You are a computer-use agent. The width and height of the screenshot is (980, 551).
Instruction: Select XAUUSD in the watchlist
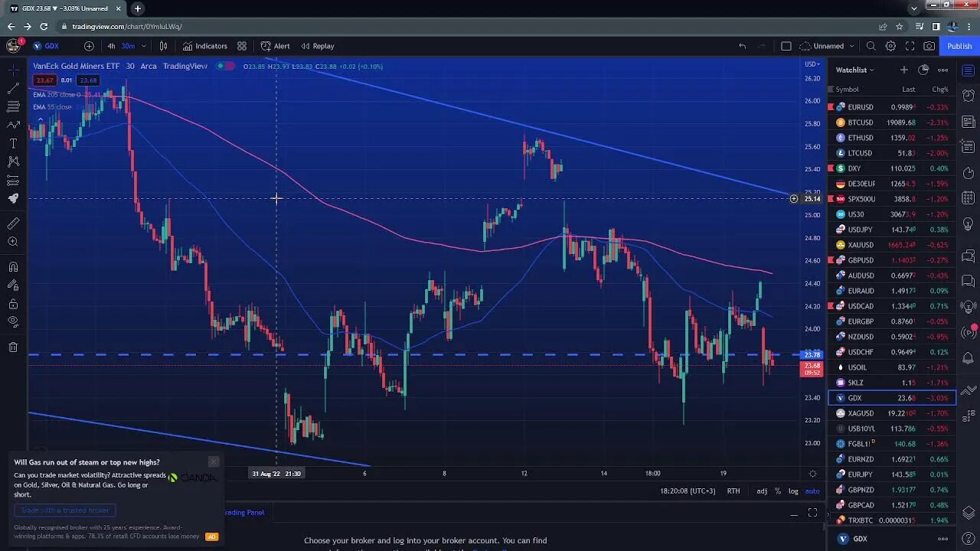point(892,245)
